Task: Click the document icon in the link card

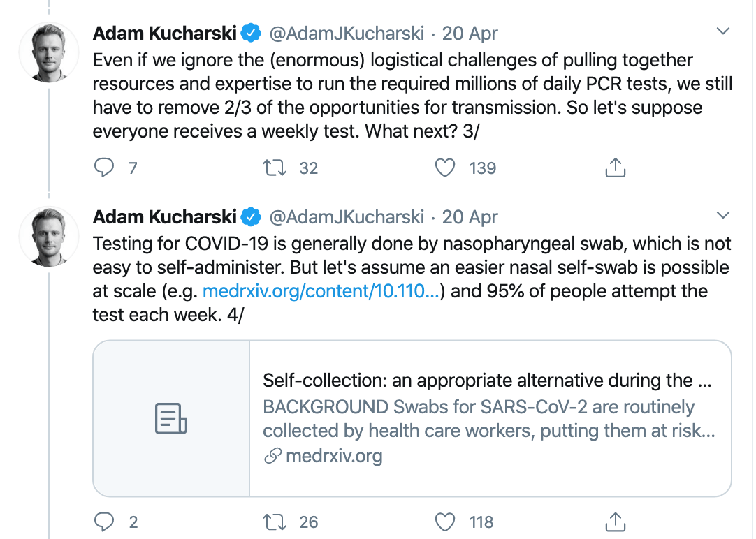Action: point(170,418)
